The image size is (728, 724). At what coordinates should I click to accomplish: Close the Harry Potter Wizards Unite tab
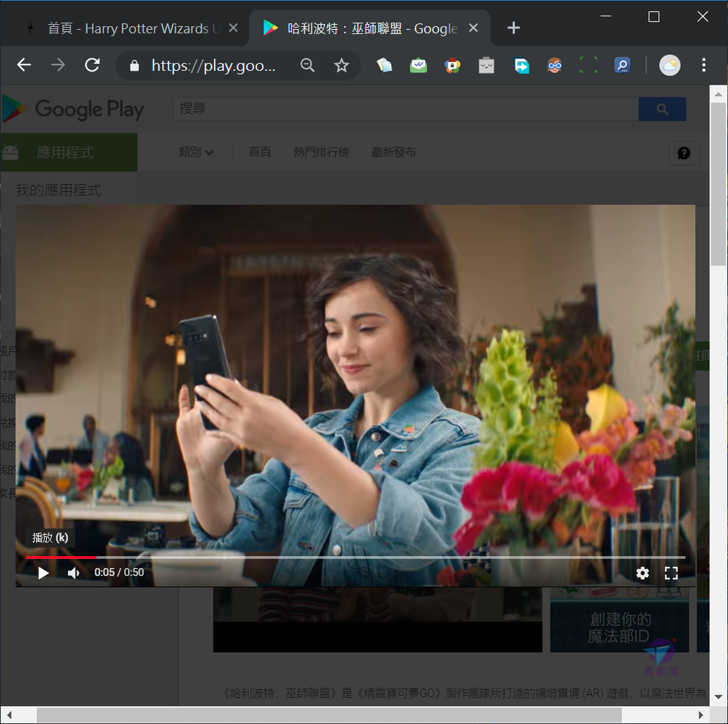[x=233, y=28]
